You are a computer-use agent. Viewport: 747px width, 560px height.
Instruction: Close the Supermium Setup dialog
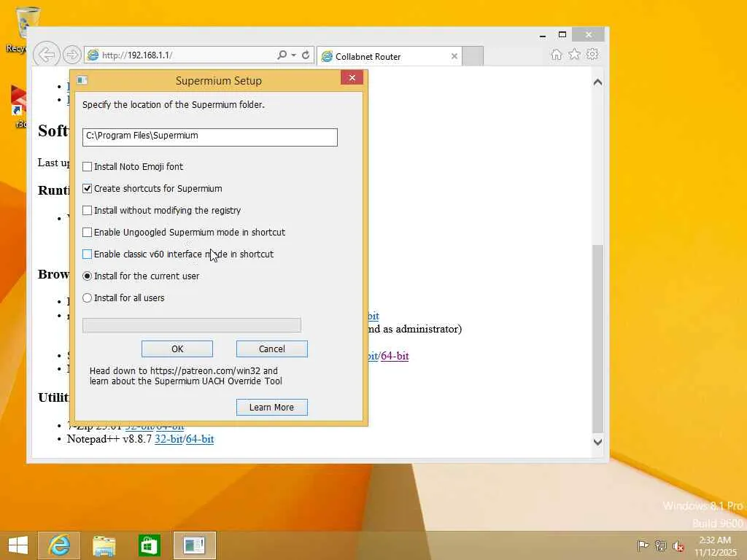coord(352,77)
